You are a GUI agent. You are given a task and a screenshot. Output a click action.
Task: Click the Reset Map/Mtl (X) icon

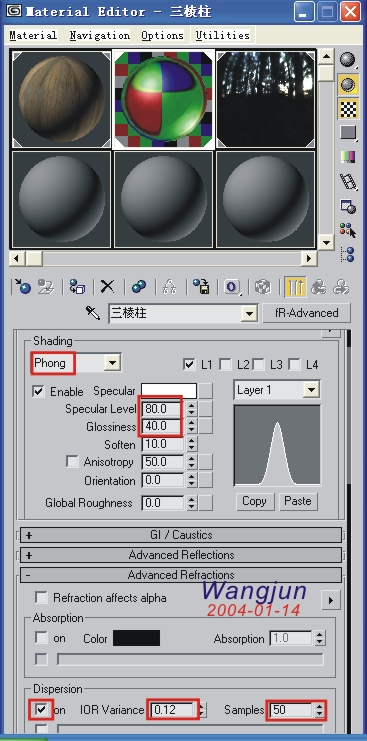point(108,287)
